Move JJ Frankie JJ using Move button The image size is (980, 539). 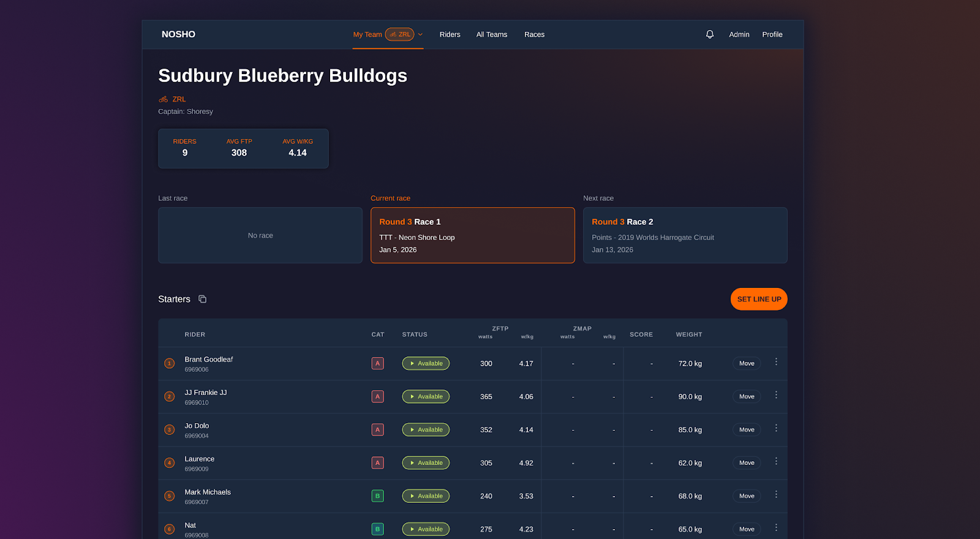tap(747, 397)
